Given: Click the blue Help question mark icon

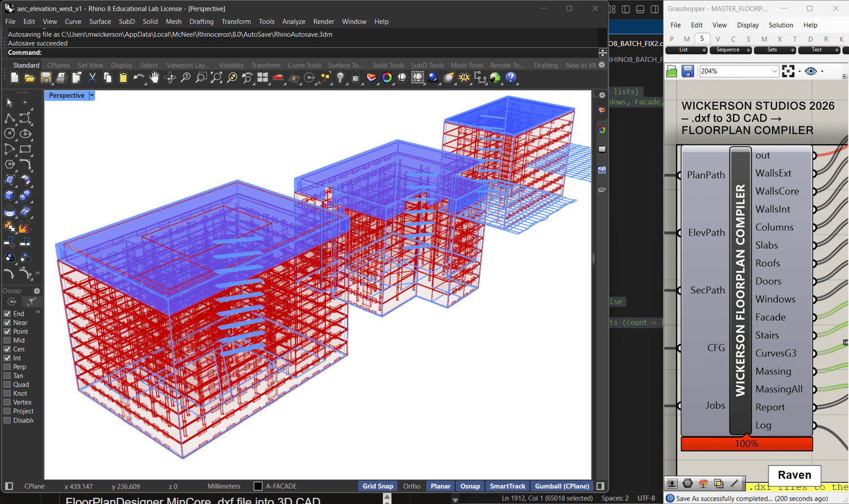Looking at the screenshot, I should 511,78.
